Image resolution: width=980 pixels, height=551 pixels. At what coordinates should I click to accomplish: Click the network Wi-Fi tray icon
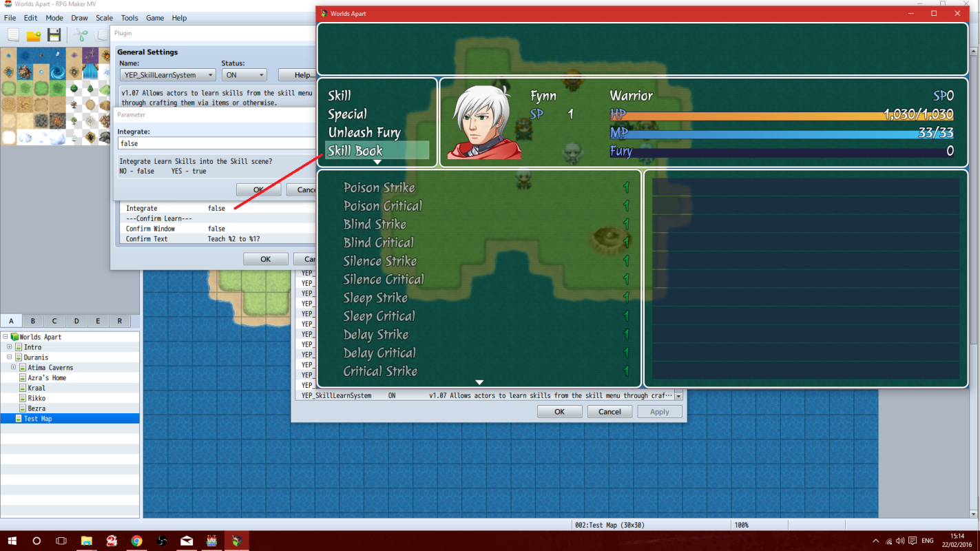(x=888, y=541)
